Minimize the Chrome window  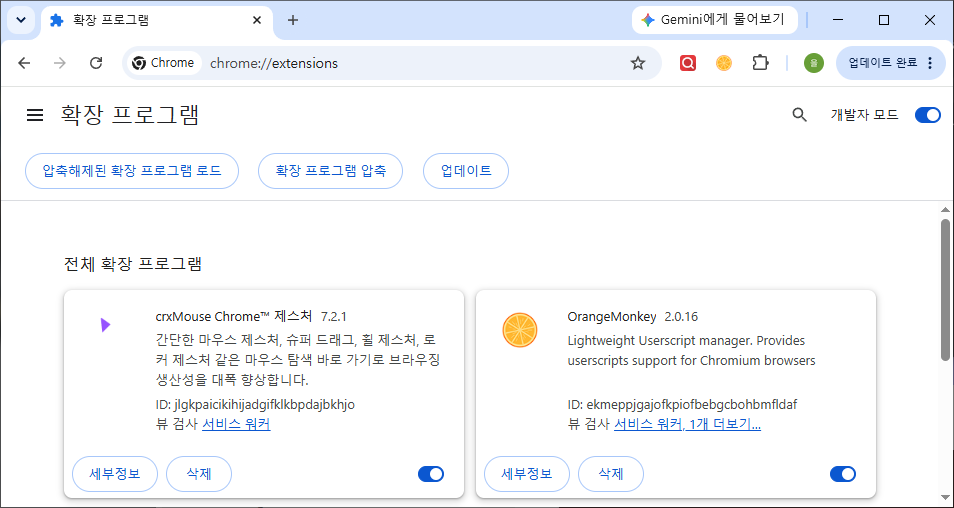pos(838,20)
